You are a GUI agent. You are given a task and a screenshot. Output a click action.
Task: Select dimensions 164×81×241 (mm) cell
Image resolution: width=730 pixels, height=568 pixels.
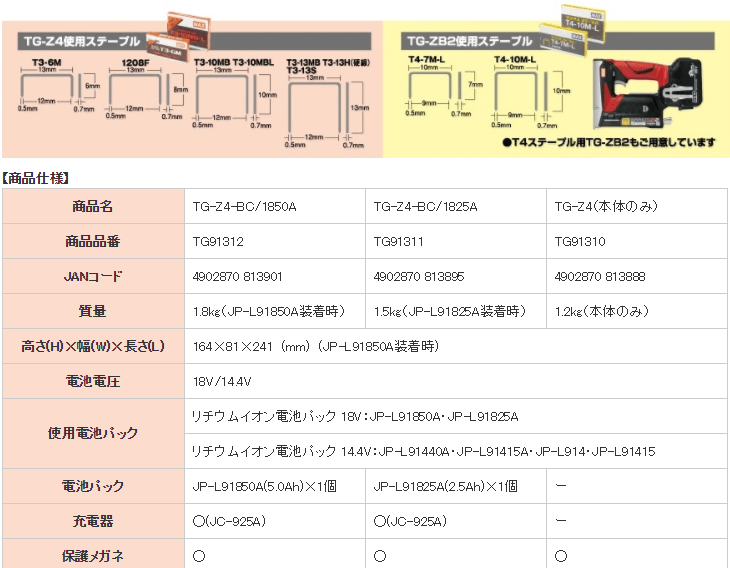click(x=456, y=346)
